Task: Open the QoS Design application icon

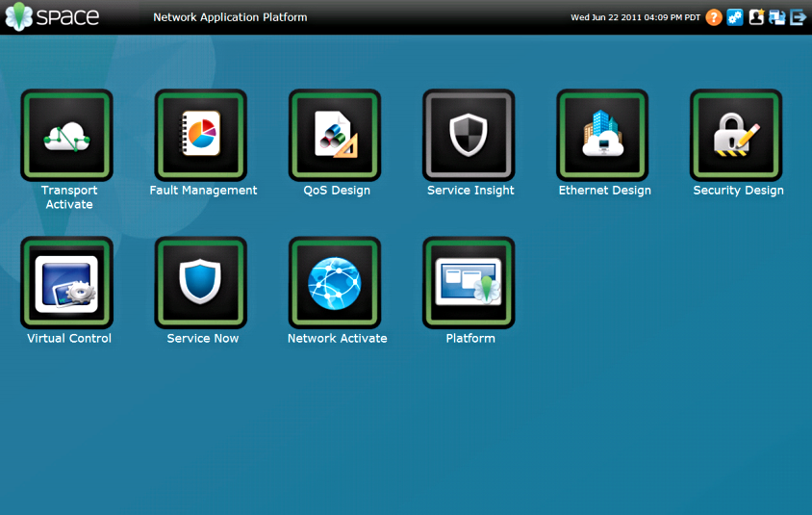Action: (335, 135)
